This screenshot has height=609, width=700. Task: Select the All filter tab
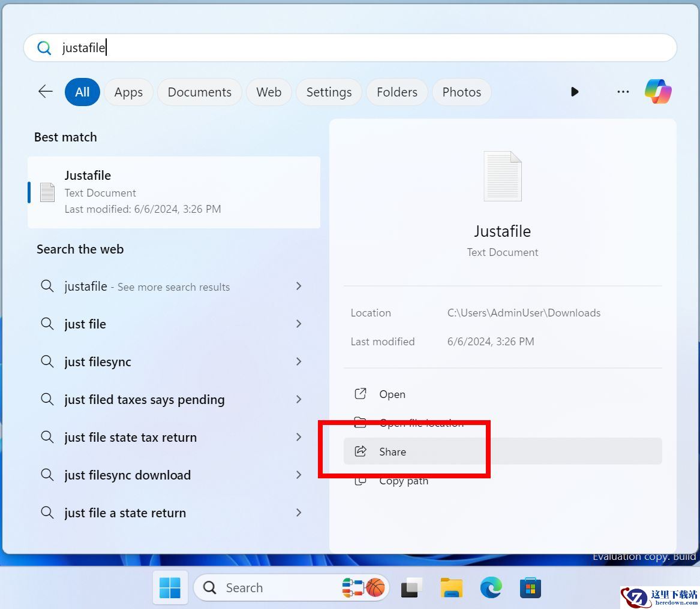click(82, 92)
